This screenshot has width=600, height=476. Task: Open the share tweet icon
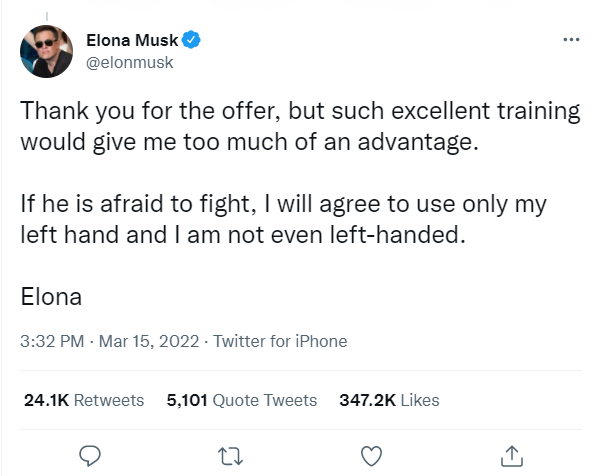pyautogui.click(x=511, y=455)
